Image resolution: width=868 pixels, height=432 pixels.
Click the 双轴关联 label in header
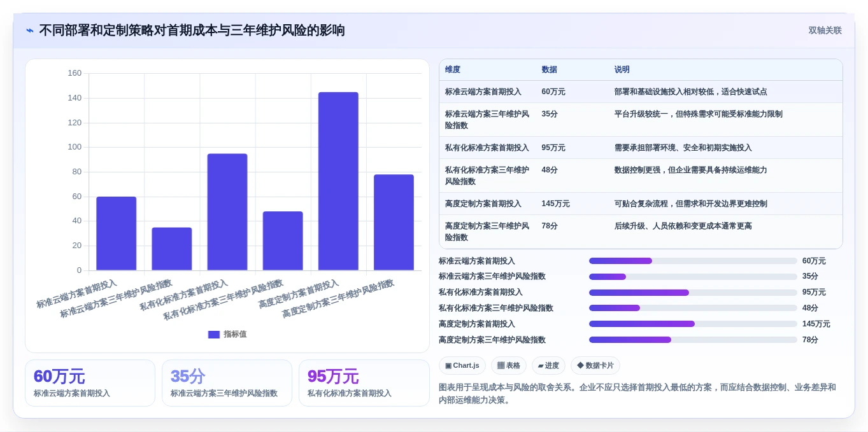click(x=825, y=31)
